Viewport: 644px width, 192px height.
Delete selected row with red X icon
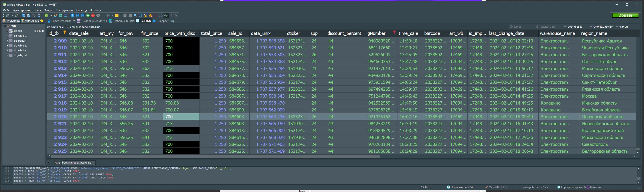pos(93,15)
